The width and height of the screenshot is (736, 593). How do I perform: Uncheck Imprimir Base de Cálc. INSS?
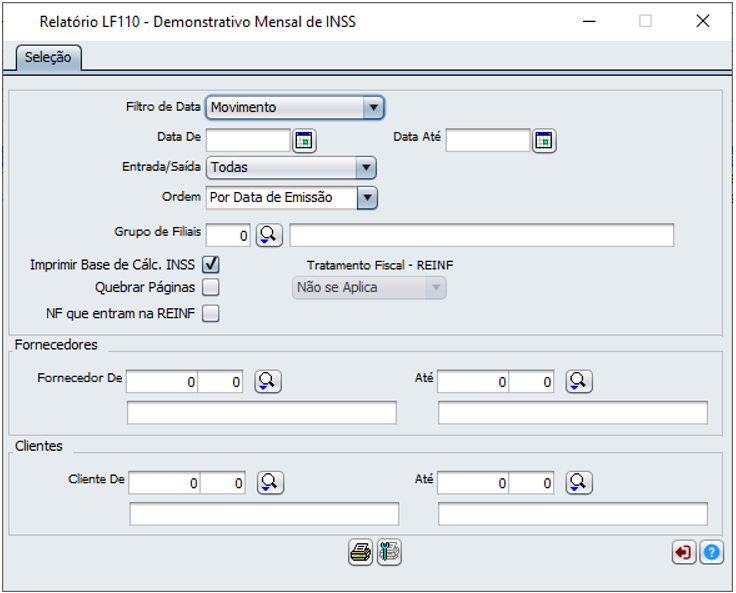point(211,265)
